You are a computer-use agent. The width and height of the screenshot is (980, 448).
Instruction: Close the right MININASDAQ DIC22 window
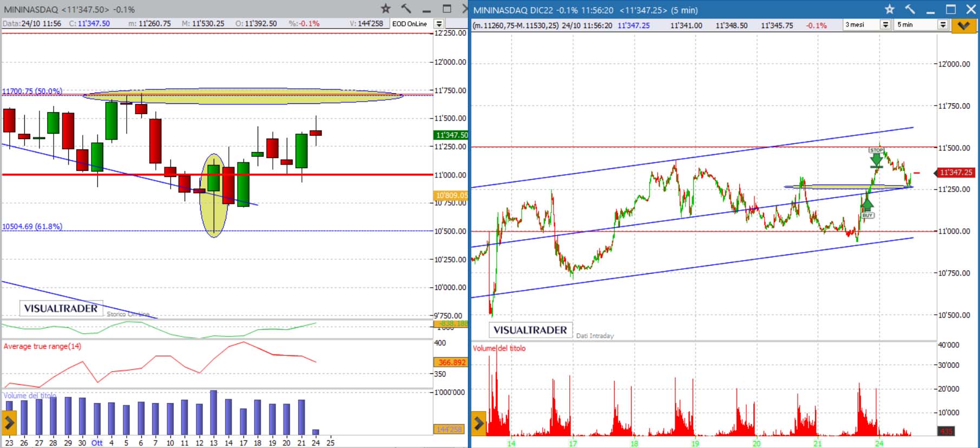pos(971,9)
